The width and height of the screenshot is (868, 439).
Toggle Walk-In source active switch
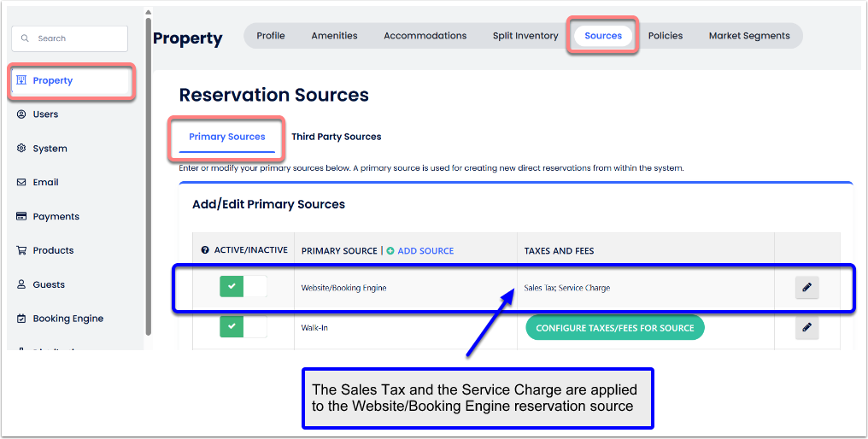click(243, 327)
